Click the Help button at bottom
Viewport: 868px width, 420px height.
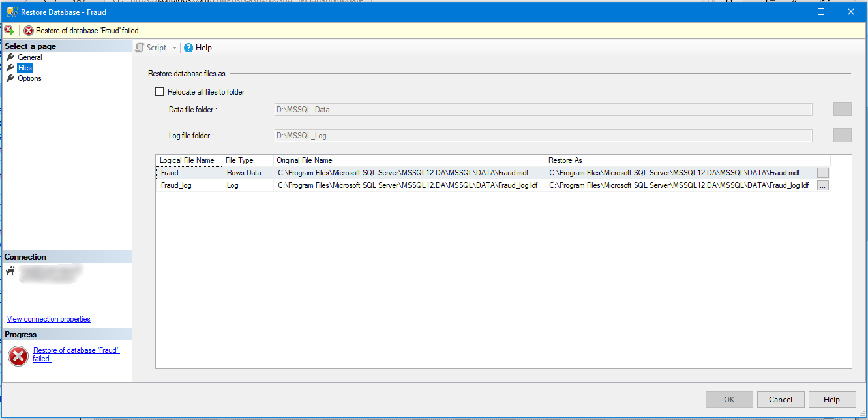831,400
